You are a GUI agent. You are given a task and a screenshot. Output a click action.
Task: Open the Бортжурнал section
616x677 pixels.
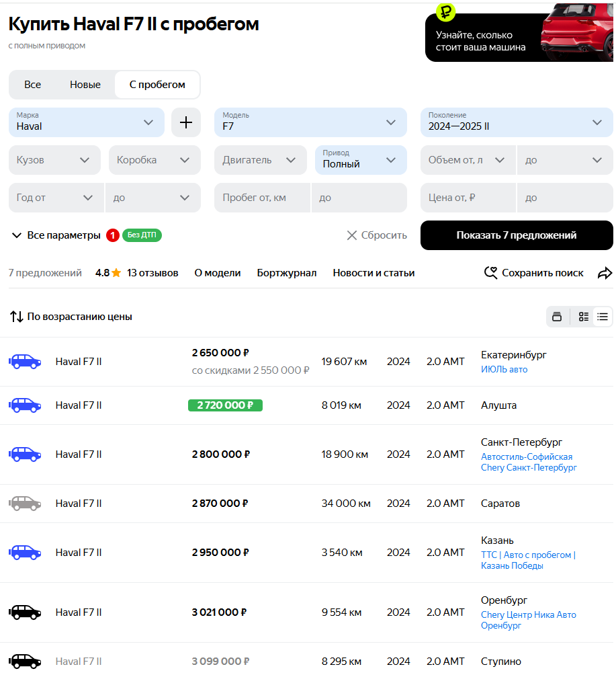point(287,273)
